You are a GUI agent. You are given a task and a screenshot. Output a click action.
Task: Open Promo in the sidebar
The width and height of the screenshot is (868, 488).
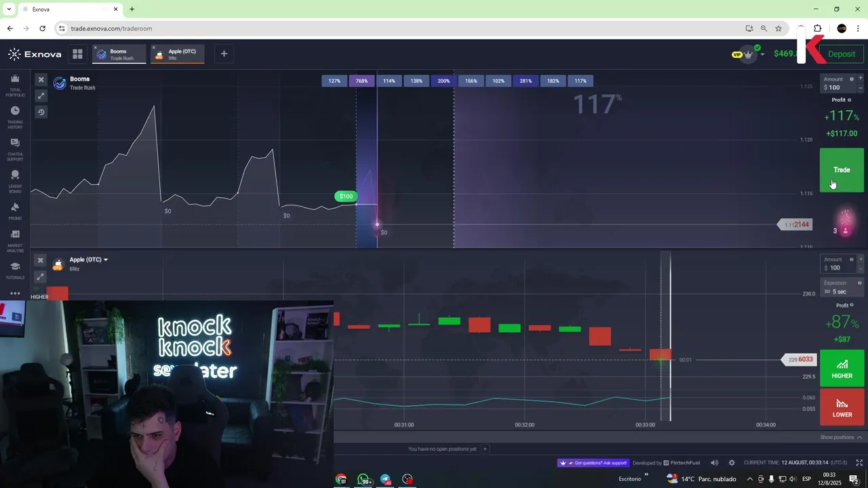pos(15,211)
